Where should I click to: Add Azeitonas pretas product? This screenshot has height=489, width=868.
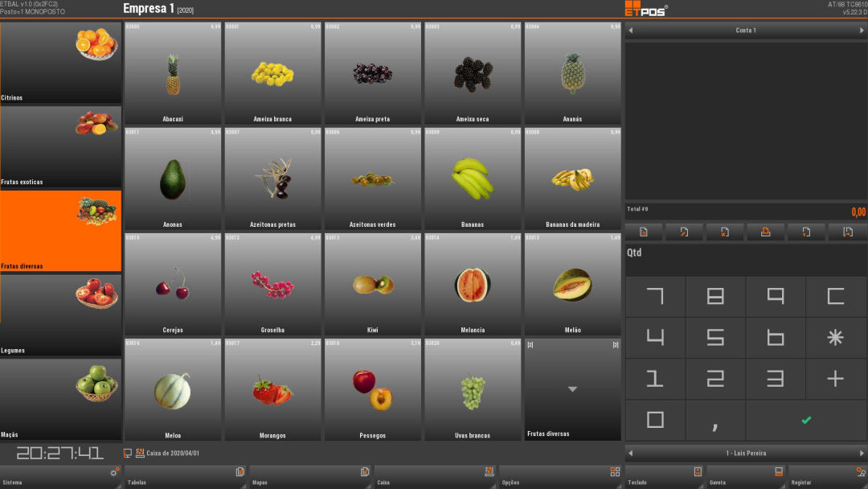(273, 179)
